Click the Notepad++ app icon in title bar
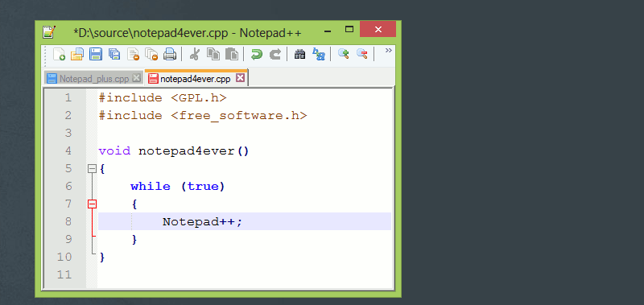 49,32
